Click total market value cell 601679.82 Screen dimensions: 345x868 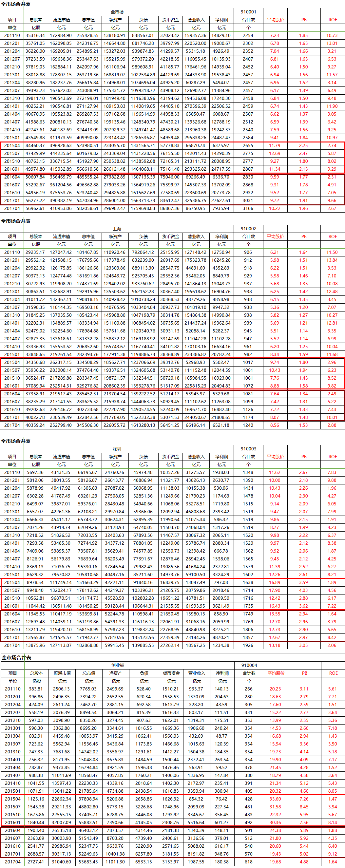[x=88, y=153]
